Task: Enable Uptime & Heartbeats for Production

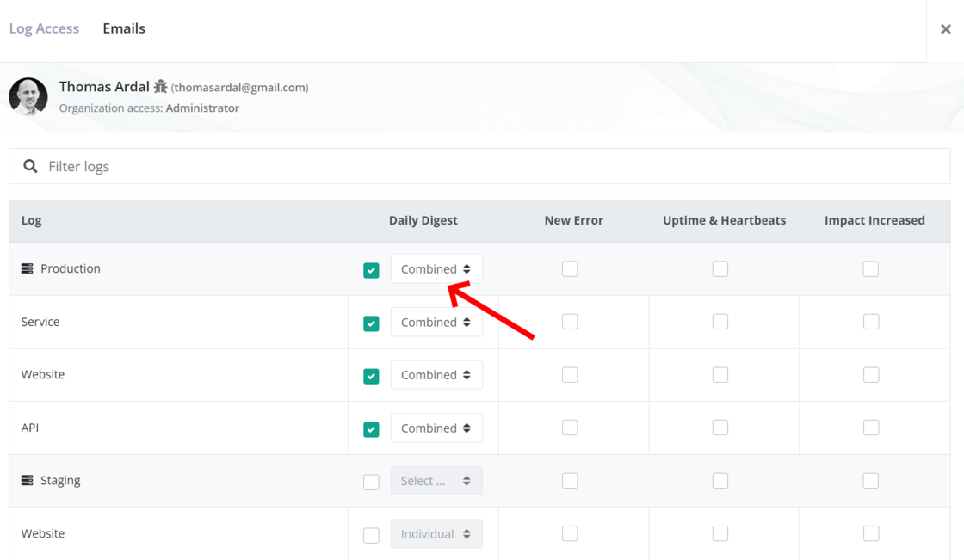Action: [x=720, y=268]
